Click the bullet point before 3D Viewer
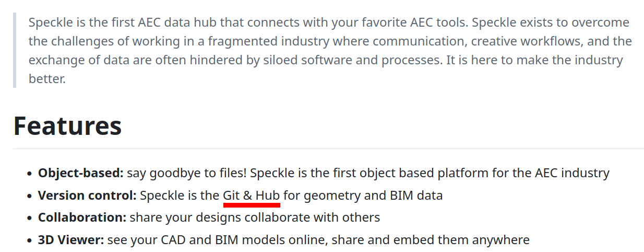This screenshot has width=644, height=252. point(30,240)
